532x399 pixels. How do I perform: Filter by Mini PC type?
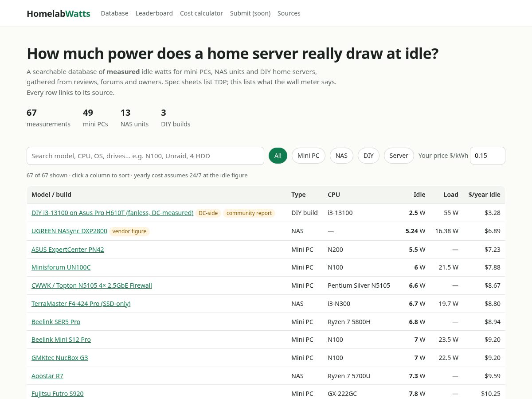[x=309, y=156]
